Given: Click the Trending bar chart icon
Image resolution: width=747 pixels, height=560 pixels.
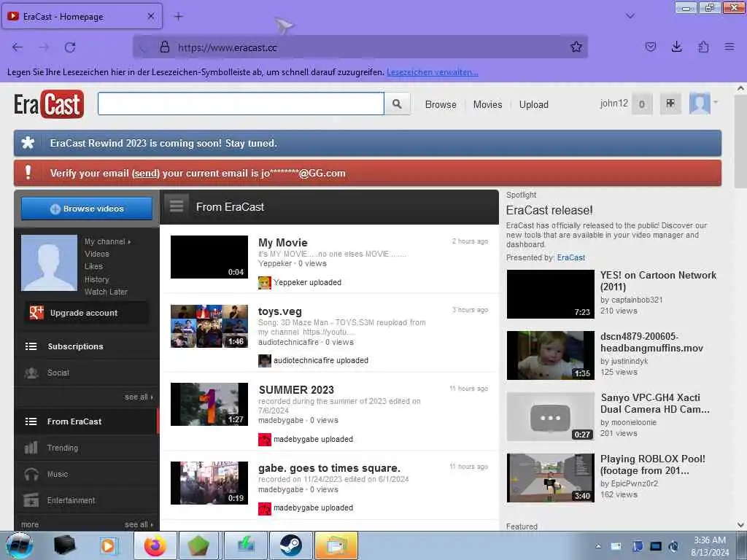Looking at the screenshot, I should pos(31,448).
